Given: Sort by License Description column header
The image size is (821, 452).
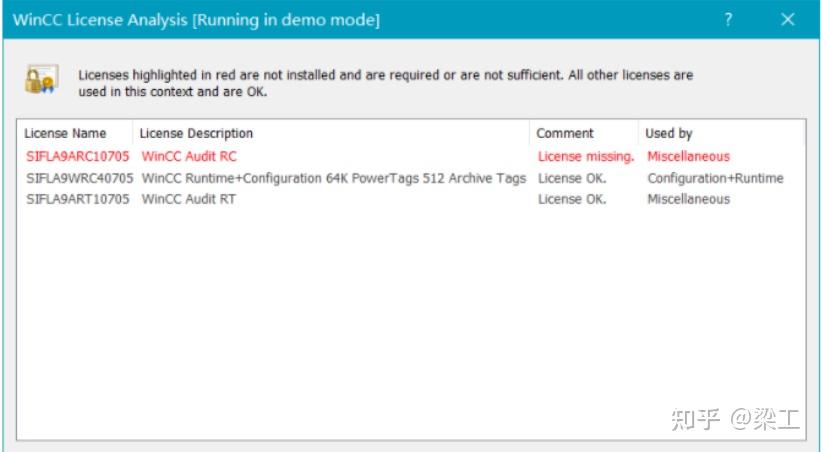Looking at the screenshot, I should 196,133.
